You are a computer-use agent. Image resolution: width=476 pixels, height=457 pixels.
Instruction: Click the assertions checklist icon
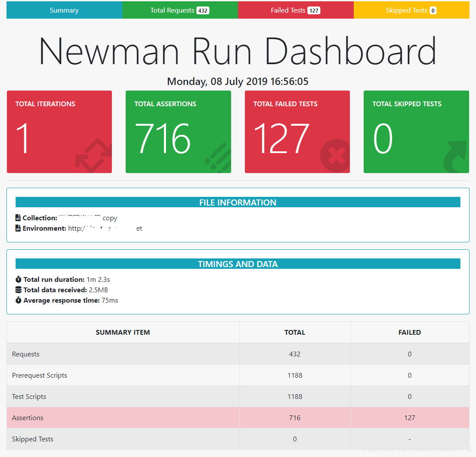coord(218,157)
